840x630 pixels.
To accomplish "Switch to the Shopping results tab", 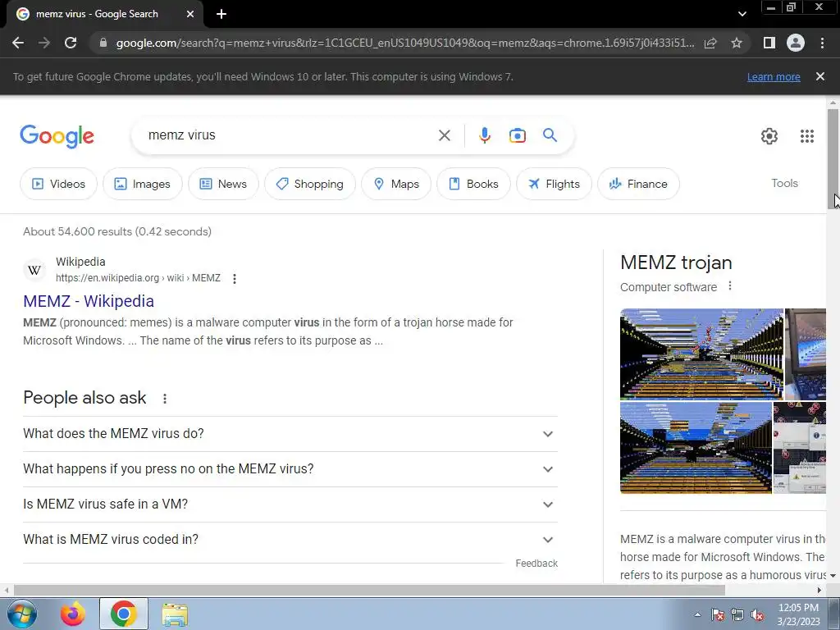I will (309, 184).
